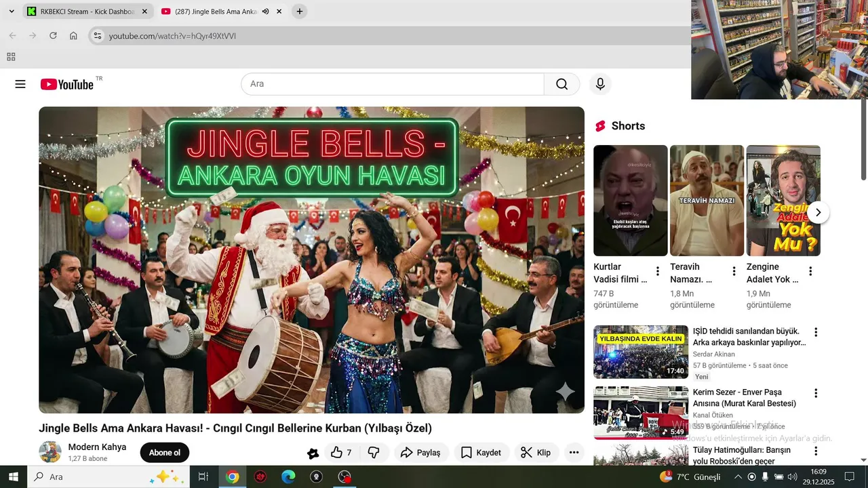868x488 pixels.
Task: Open the Zengine Adalet Yok short thumbnail
Action: 783,201
